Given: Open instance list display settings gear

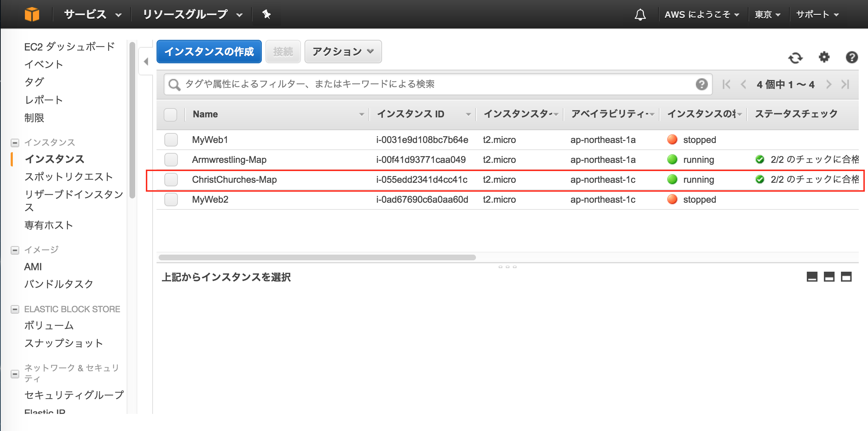Looking at the screenshot, I should 824,58.
